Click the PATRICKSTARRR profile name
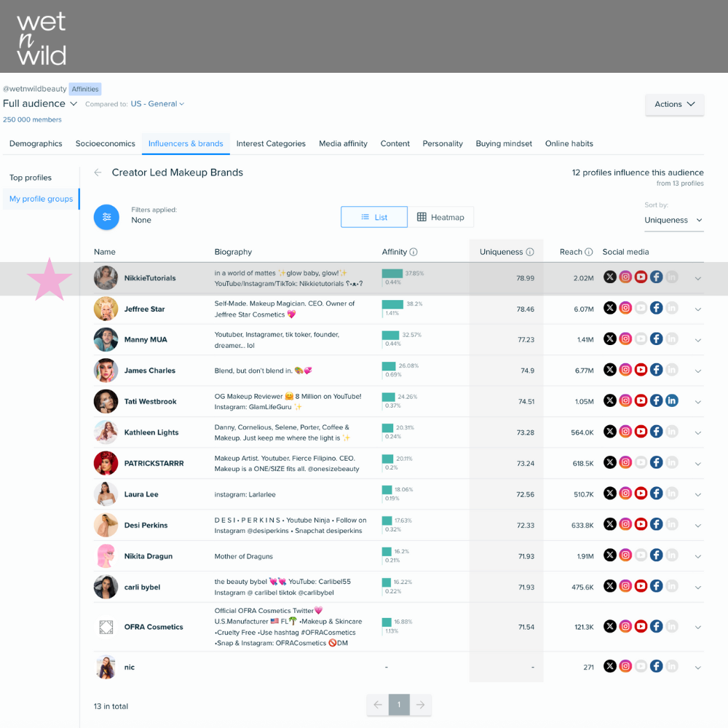Screen dimensions: 728x728 coord(154,463)
